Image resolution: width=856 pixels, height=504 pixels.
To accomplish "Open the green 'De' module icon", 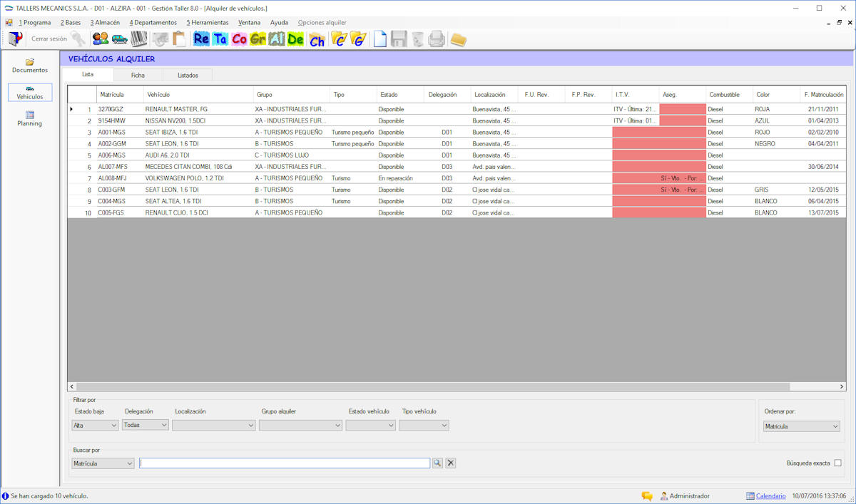I will click(x=295, y=39).
